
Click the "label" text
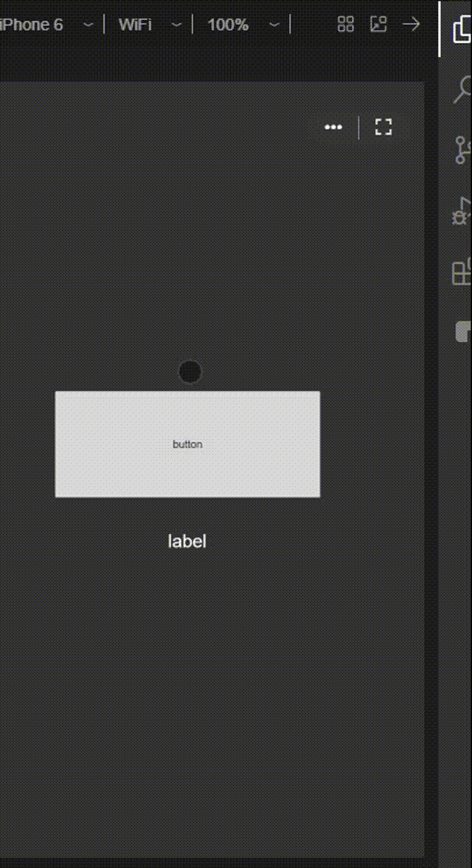point(187,542)
